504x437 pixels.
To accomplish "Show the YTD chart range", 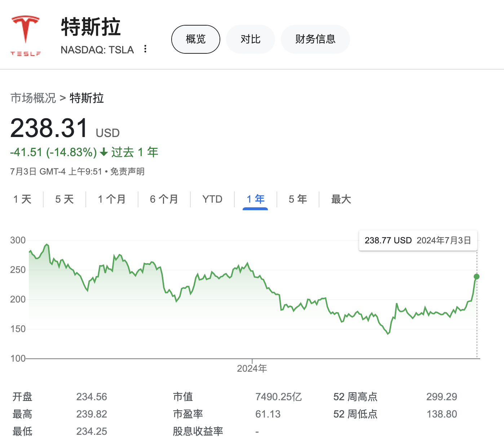I will click(212, 199).
